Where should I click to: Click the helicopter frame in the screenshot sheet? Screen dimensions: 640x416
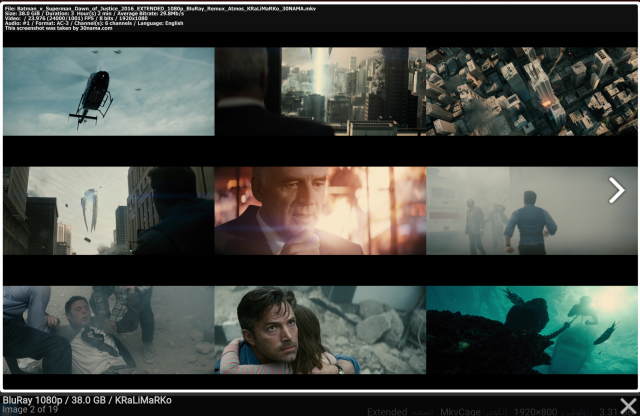[x=109, y=91]
